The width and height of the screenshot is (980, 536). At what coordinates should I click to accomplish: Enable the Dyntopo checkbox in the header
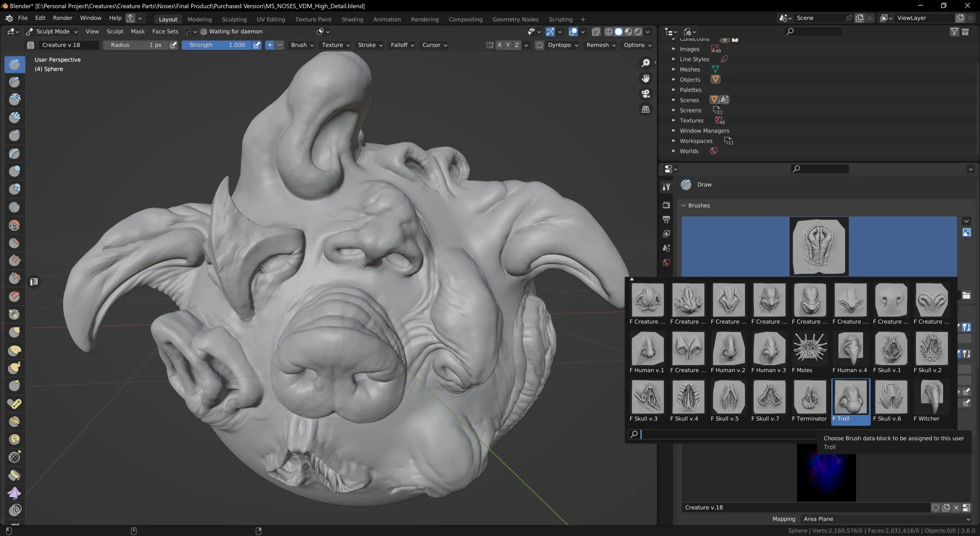539,45
